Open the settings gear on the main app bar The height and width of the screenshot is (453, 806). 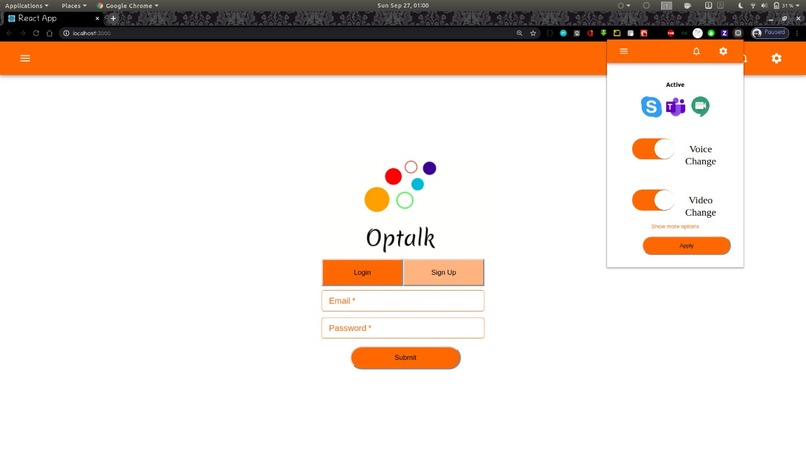(x=776, y=58)
